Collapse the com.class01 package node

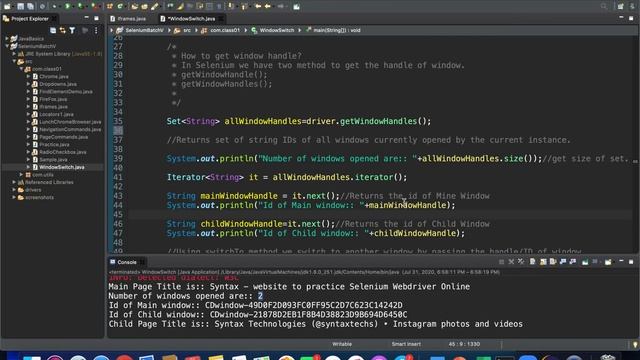22,69
